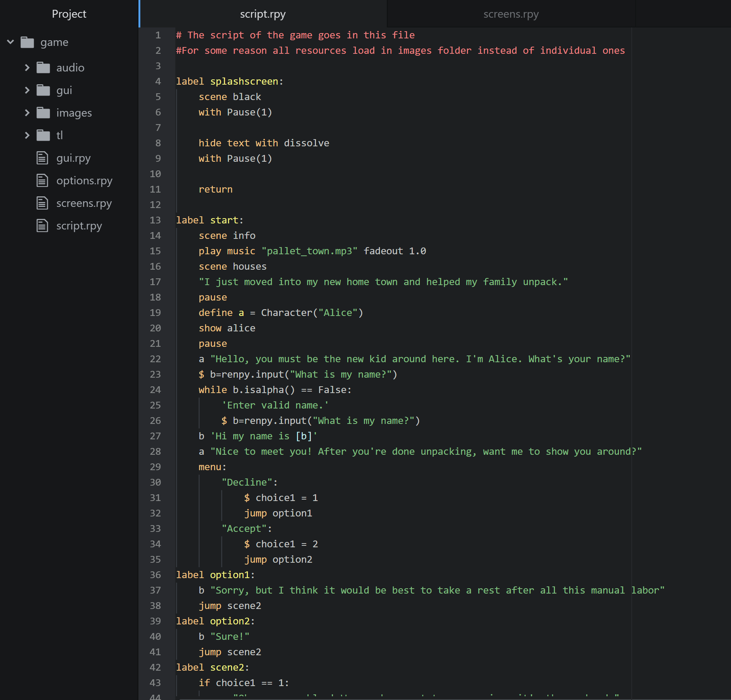This screenshot has width=731, height=700.
Task: Select the audio folder name
Action: point(70,68)
